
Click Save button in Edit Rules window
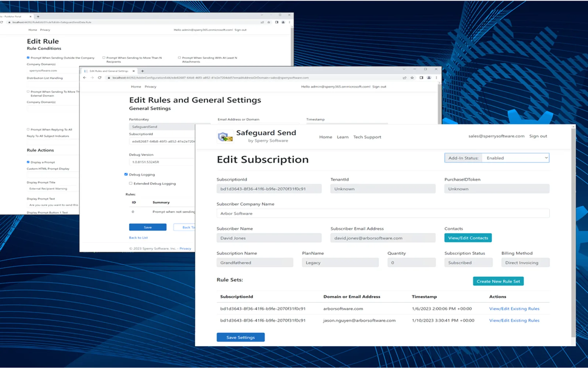(x=148, y=227)
